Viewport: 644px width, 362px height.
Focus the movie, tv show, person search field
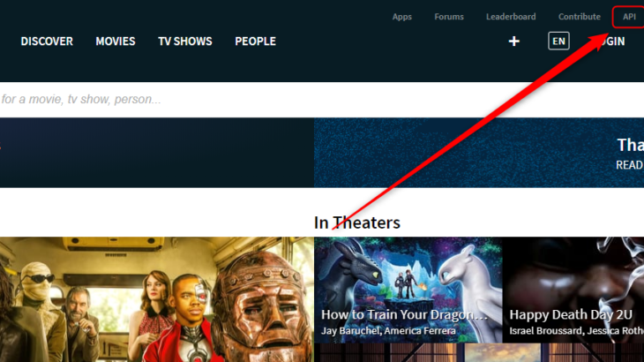click(265, 100)
